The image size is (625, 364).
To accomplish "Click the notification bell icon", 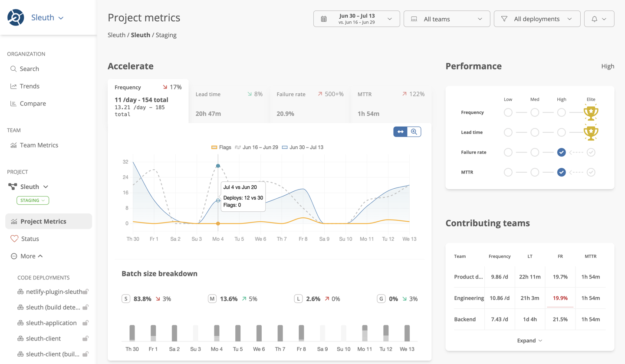I will coord(594,19).
